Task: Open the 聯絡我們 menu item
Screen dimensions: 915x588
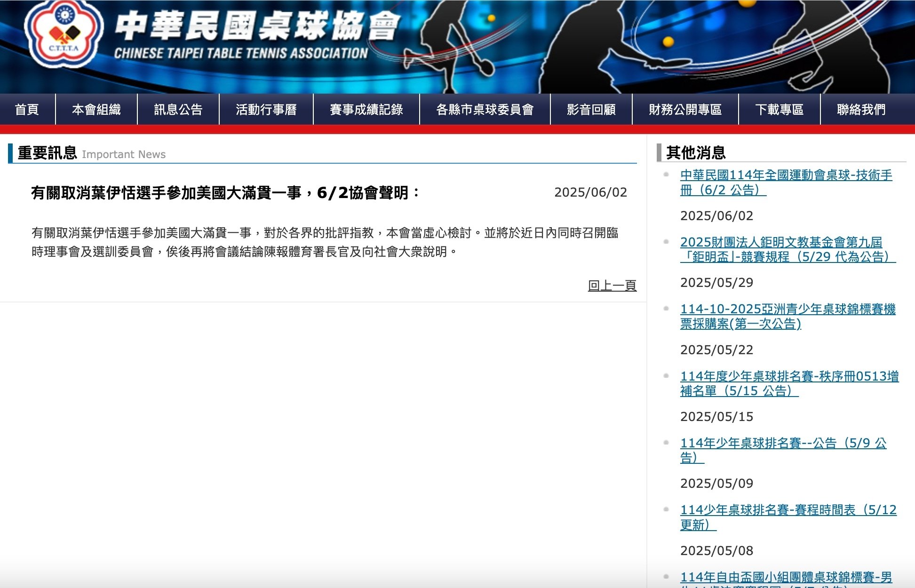Action: click(861, 110)
